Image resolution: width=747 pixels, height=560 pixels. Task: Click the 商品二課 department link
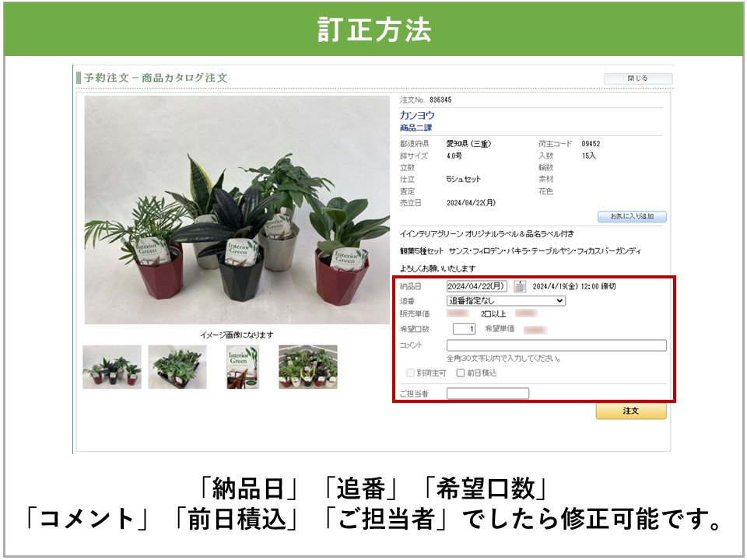point(416,128)
